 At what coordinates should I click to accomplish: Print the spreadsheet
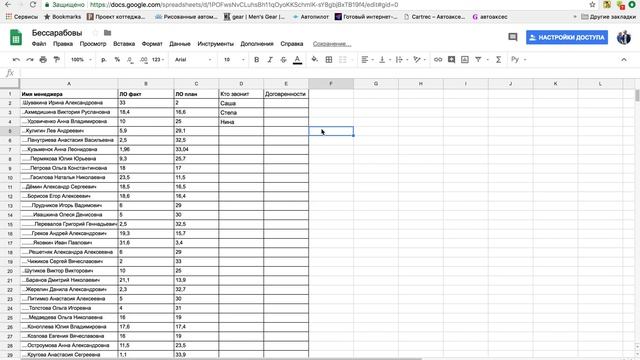(x=43, y=60)
